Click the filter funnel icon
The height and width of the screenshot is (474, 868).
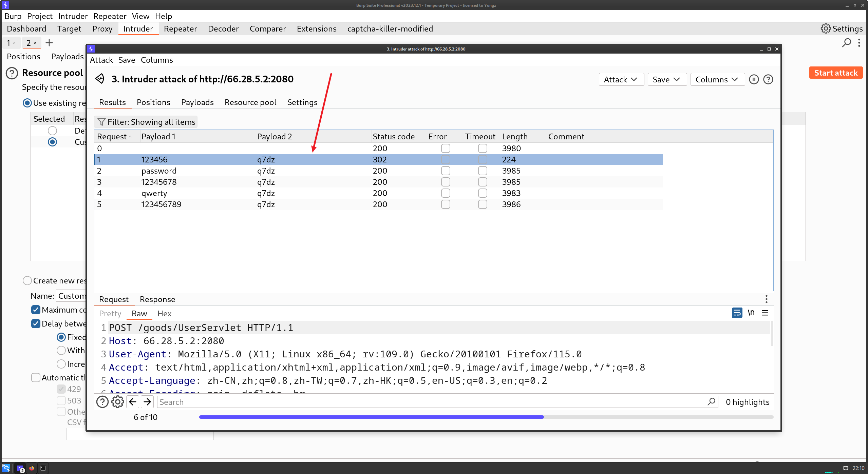(x=101, y=122)
